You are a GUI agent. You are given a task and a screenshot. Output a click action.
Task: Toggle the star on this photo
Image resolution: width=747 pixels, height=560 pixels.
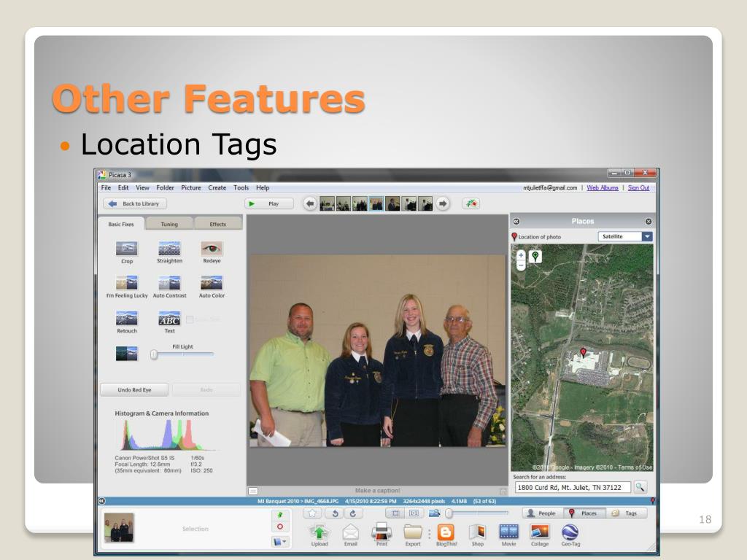point(312,513)
